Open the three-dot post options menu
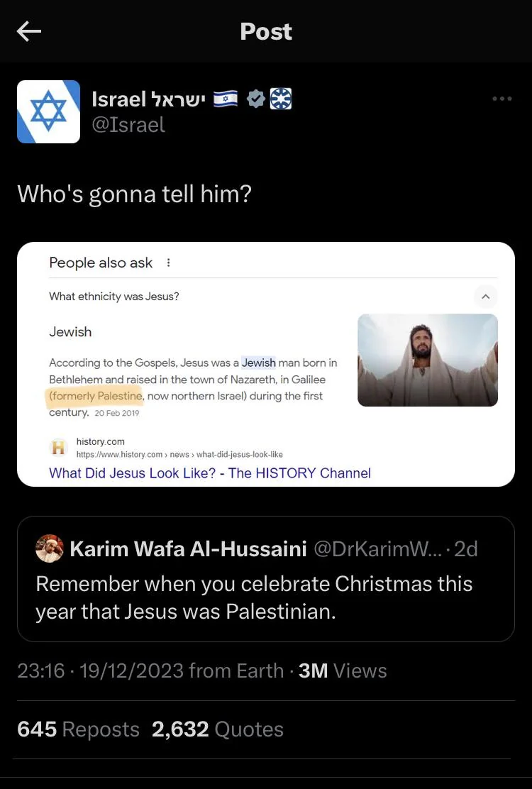This screenshot has width=532, height=789. click(501, 99)
